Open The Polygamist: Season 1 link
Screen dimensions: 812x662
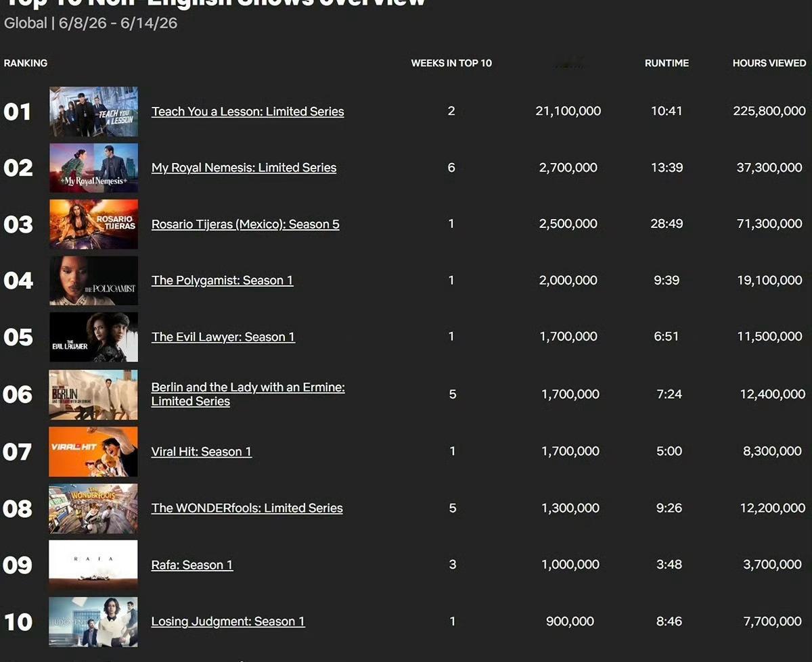223,280
